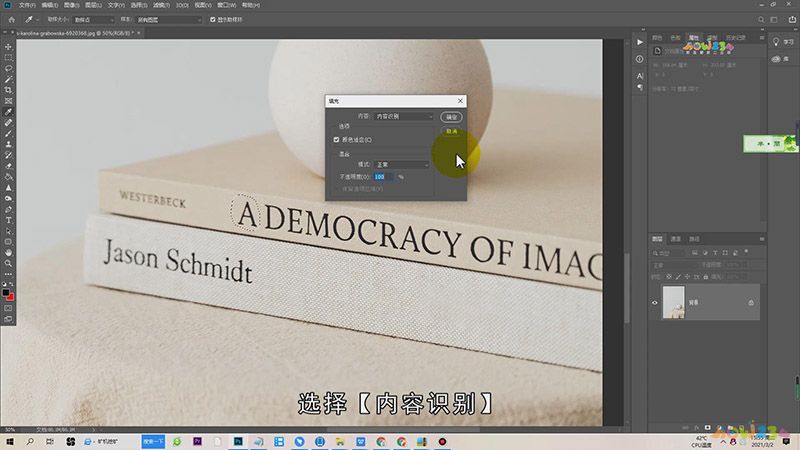800x450 pixels.
Task: Select the Horizontal Type tool
Action: (8, 220)
